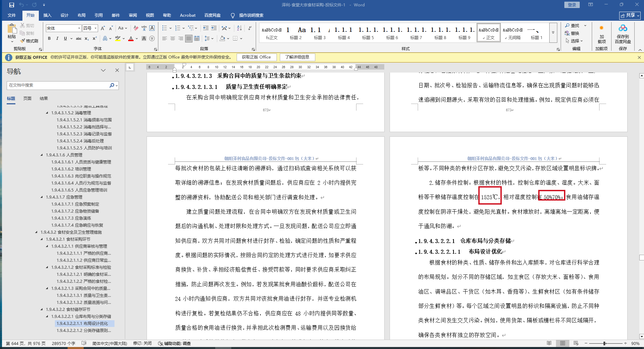
Task: Switch to the 视图 ribbon tab
Action: tap(150, 15)
